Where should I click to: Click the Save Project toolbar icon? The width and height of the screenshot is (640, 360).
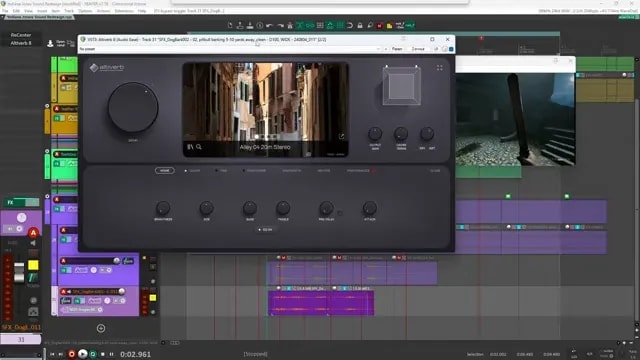point(250,25)
